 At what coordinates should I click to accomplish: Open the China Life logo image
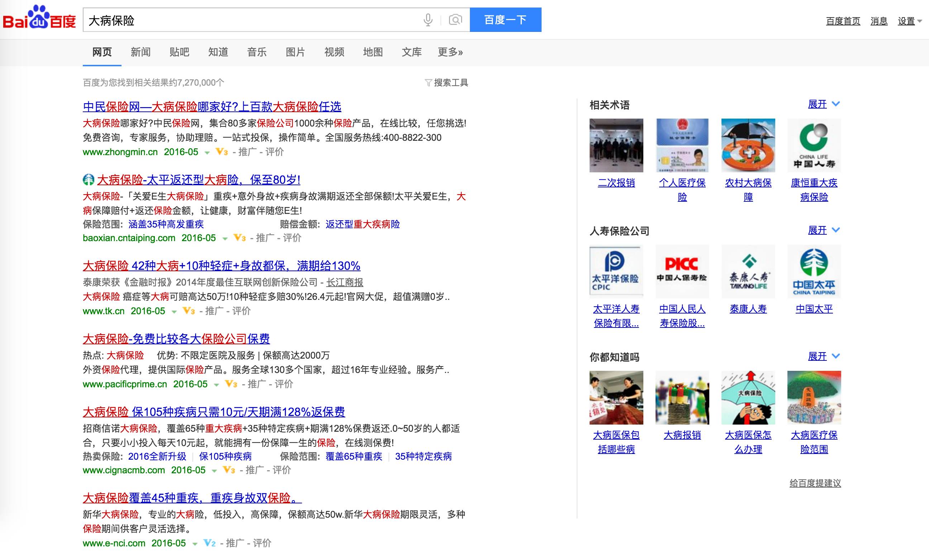pos(814,145)
